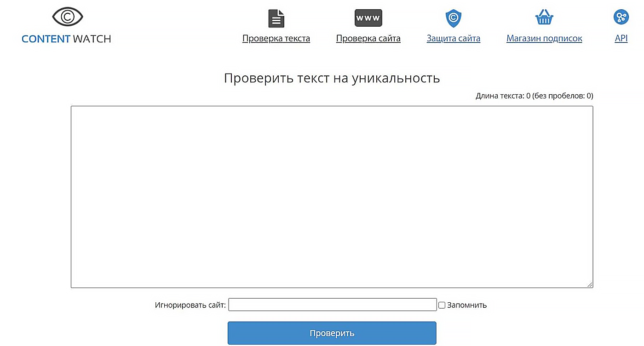Click the shopping basket icon

point(544,18)
